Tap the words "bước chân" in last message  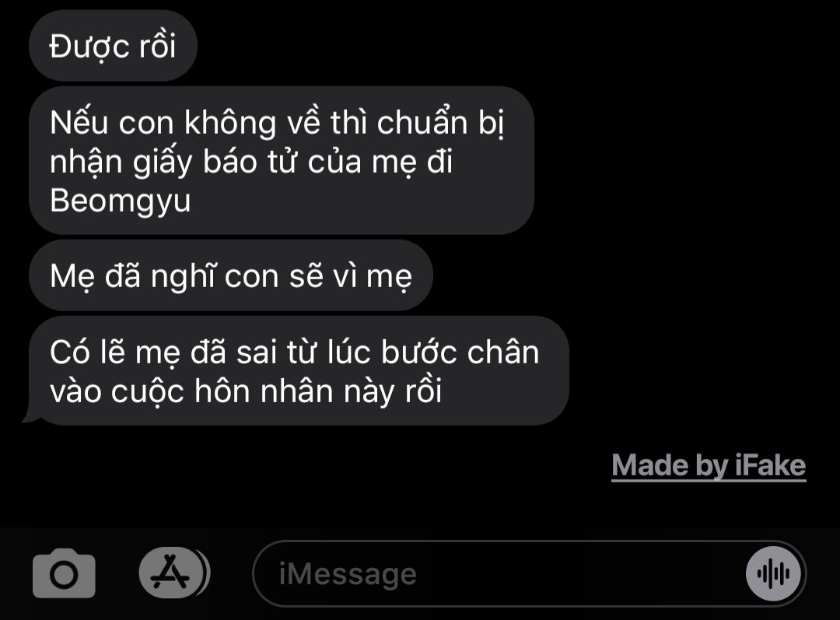click(460, 352)
